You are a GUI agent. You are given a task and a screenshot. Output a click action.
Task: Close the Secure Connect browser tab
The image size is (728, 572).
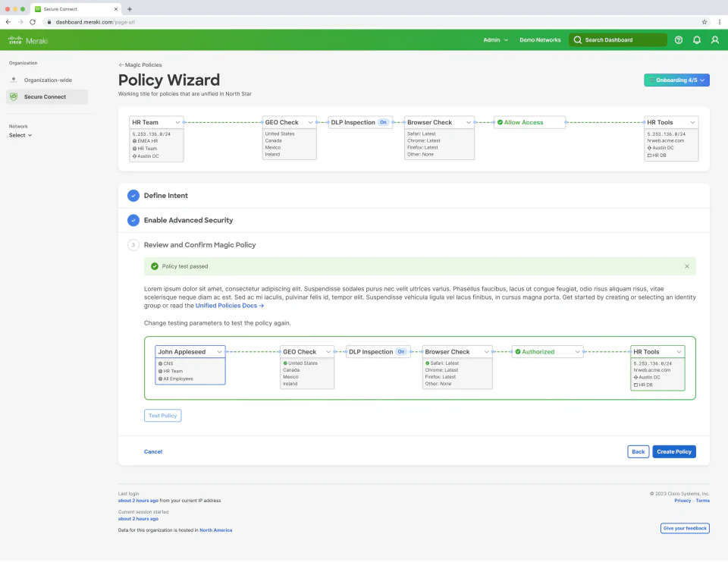point(115,9)
